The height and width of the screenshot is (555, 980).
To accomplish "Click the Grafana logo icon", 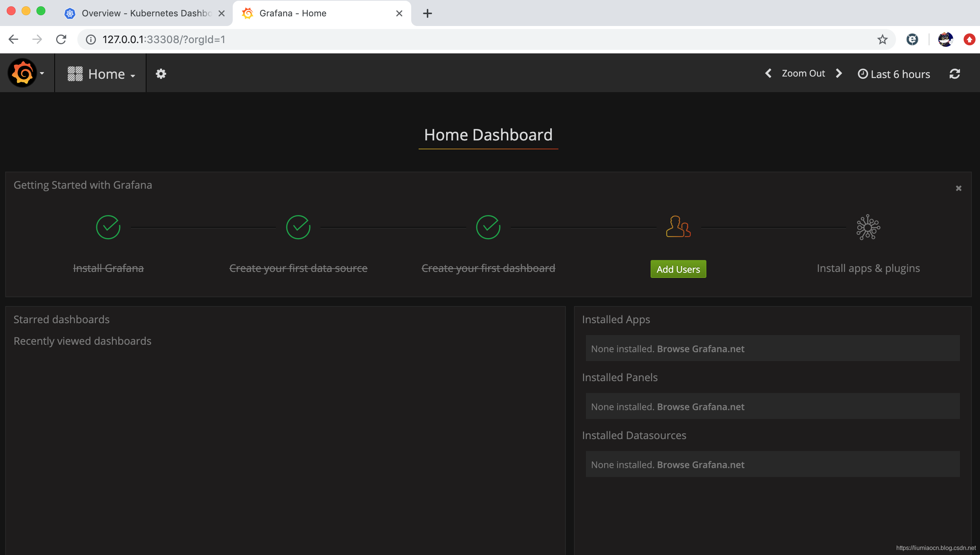I will click(x=22, y=73).
